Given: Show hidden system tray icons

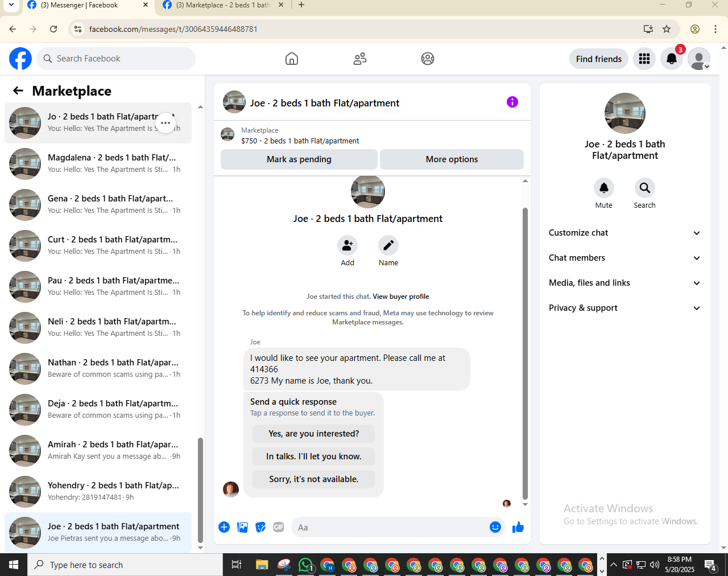Looking at the screenshot, I should click(x=614, y=565).
